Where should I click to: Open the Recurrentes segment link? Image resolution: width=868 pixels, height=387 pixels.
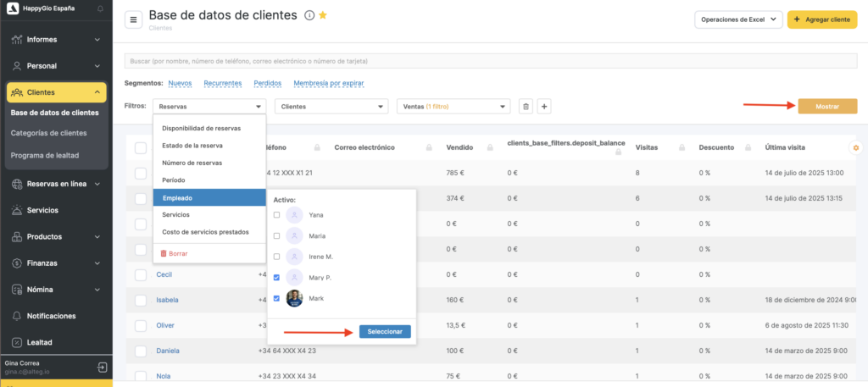tap(223, 83)
